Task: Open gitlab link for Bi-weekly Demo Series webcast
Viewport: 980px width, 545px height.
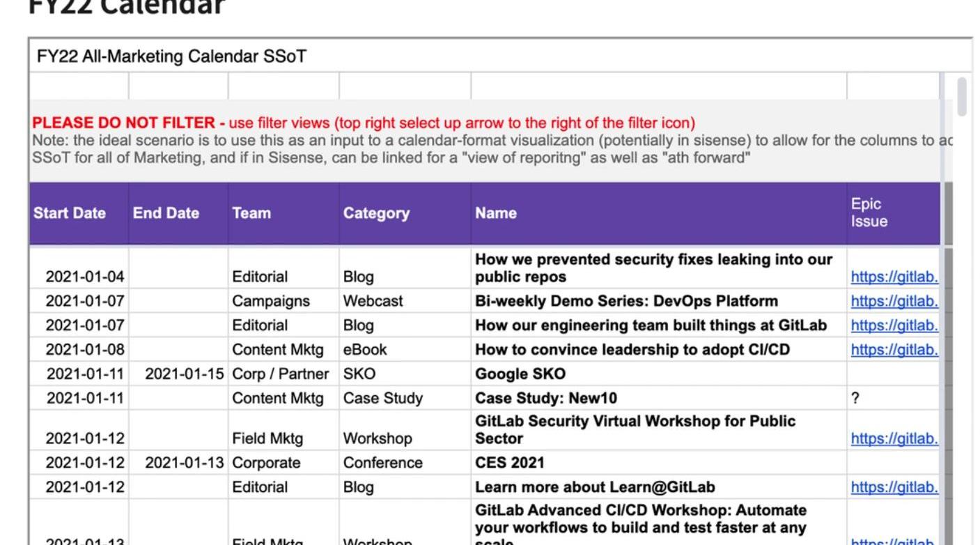Action: point(894,302)
